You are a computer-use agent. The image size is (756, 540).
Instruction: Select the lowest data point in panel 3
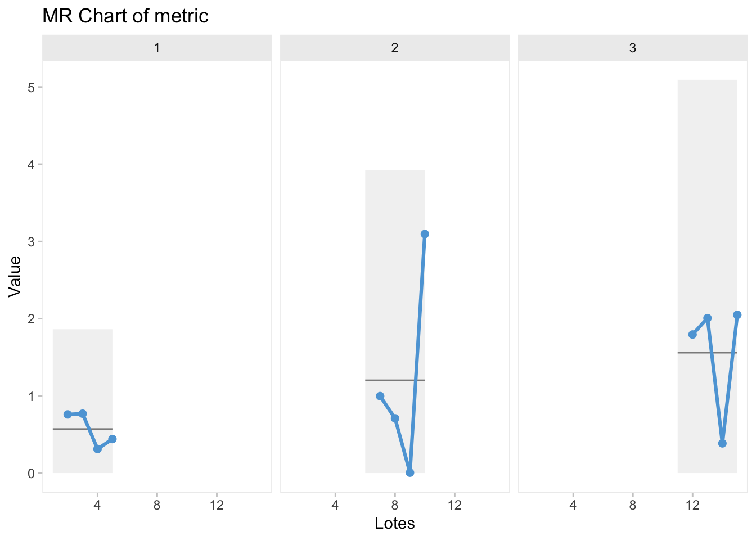722,443
